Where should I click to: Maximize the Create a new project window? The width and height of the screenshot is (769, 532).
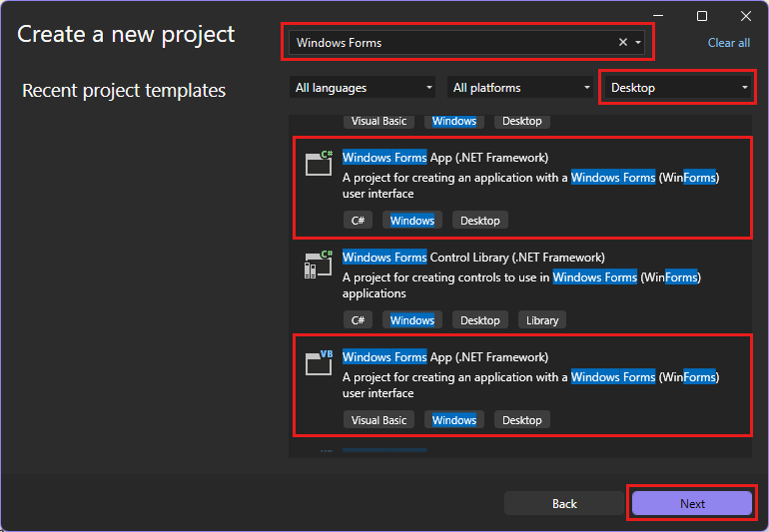click(702, 16)
